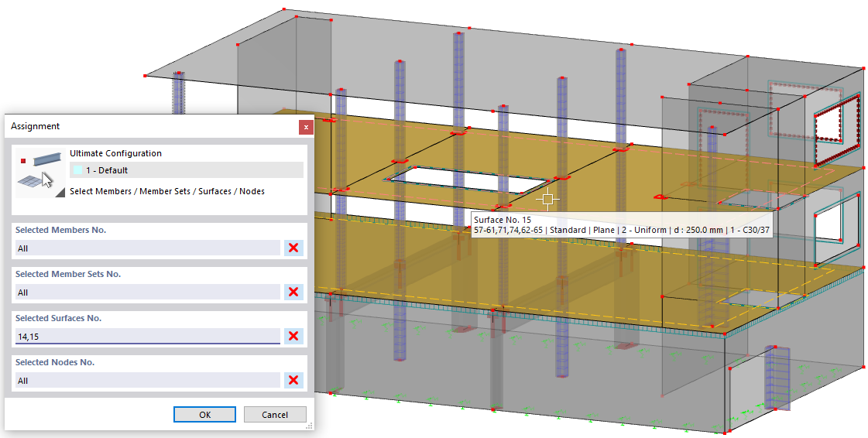The width and height of the screenshot is (868, 438).
Task: Select the 1 - Default configuration entry
Action: click(187, 170)
